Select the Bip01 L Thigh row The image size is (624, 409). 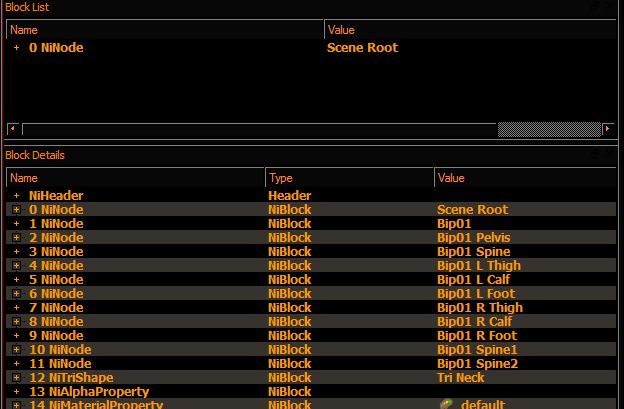tap(311, 265)
